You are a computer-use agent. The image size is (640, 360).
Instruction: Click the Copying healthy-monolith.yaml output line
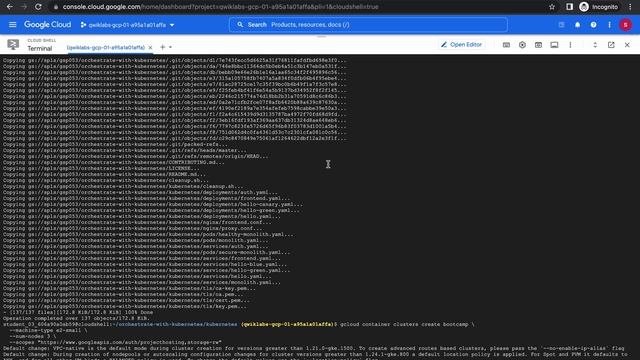(148, 234)
